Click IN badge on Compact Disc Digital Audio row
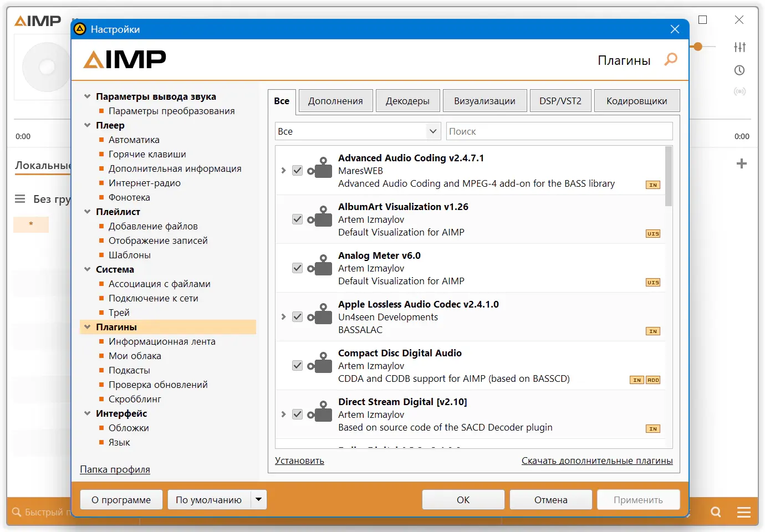 coord(637,380)
